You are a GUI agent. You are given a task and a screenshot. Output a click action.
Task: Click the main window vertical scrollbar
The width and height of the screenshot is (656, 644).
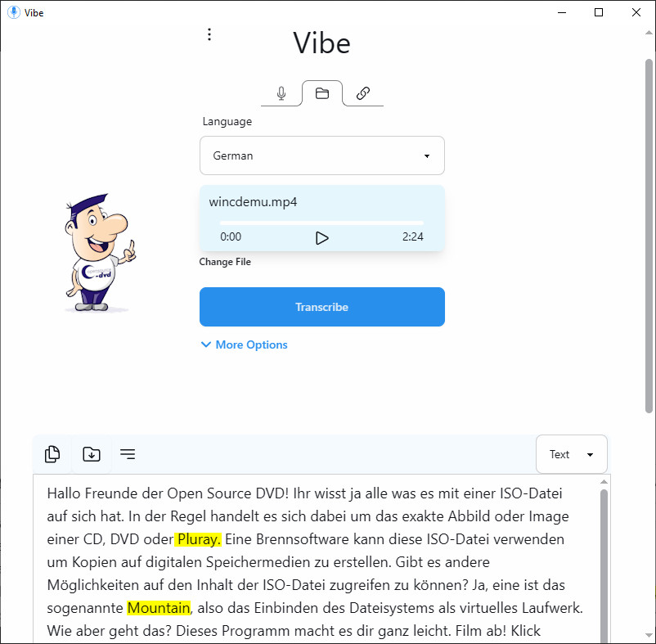[649, 237]
